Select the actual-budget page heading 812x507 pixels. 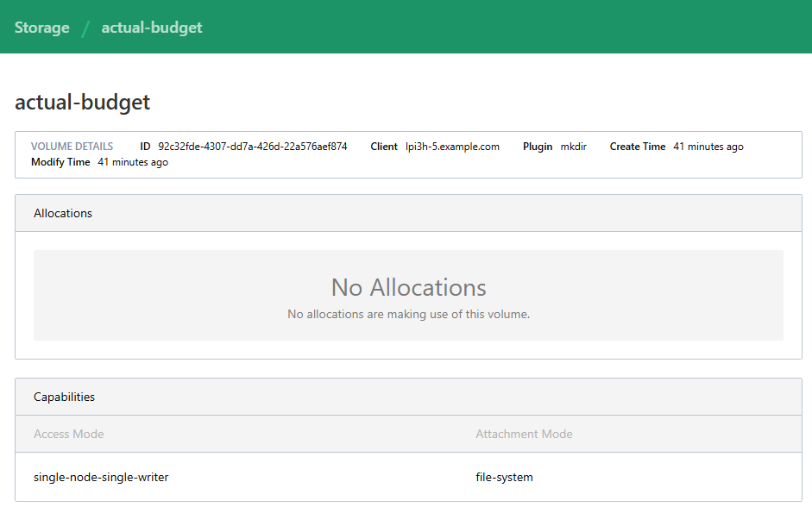coord(82,102)
